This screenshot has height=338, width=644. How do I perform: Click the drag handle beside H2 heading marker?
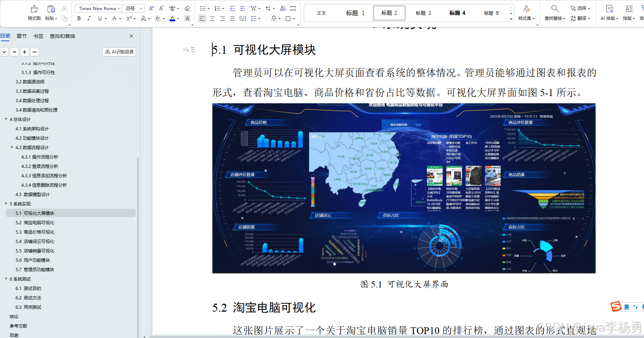click(193, 49)
